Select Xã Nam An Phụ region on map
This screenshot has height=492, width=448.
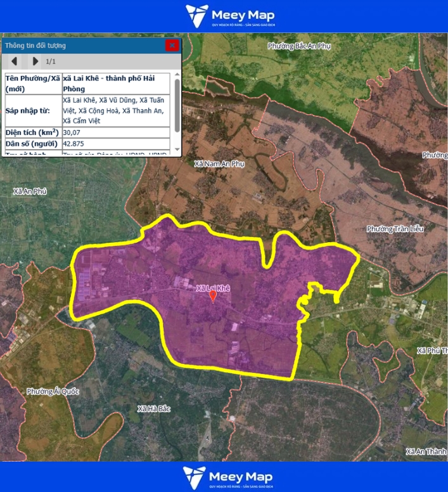[219, 164]
